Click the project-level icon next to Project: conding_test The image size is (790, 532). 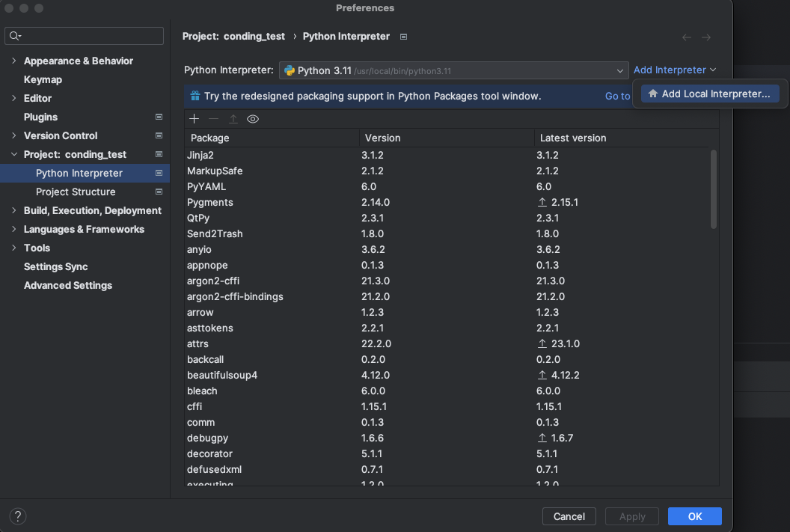[x=159, y=154]
